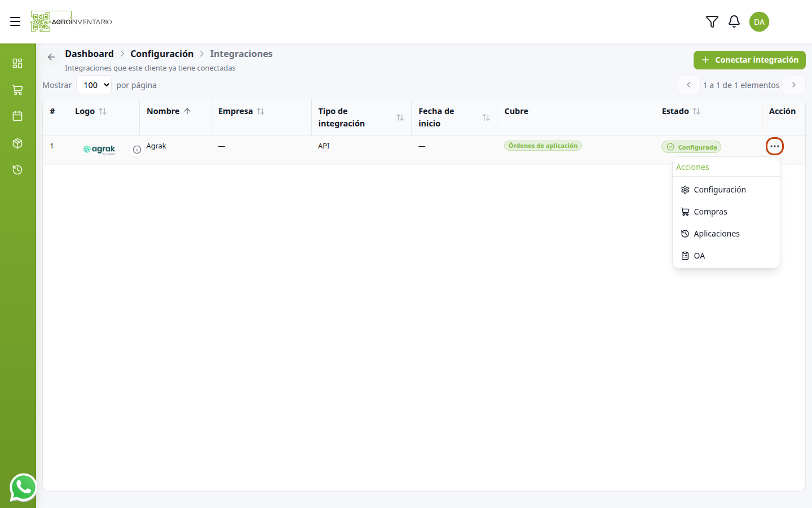Navigate to Configuración breadcrumb
This screenshot has height=508, width=812.
pos(162,54)
